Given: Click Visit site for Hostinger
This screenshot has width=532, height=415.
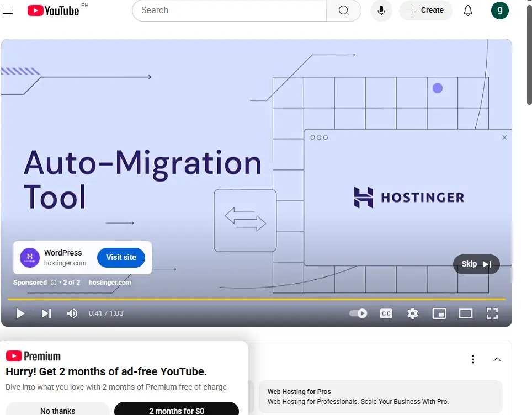Looking at the screenshot, I should tap(121, 258).
